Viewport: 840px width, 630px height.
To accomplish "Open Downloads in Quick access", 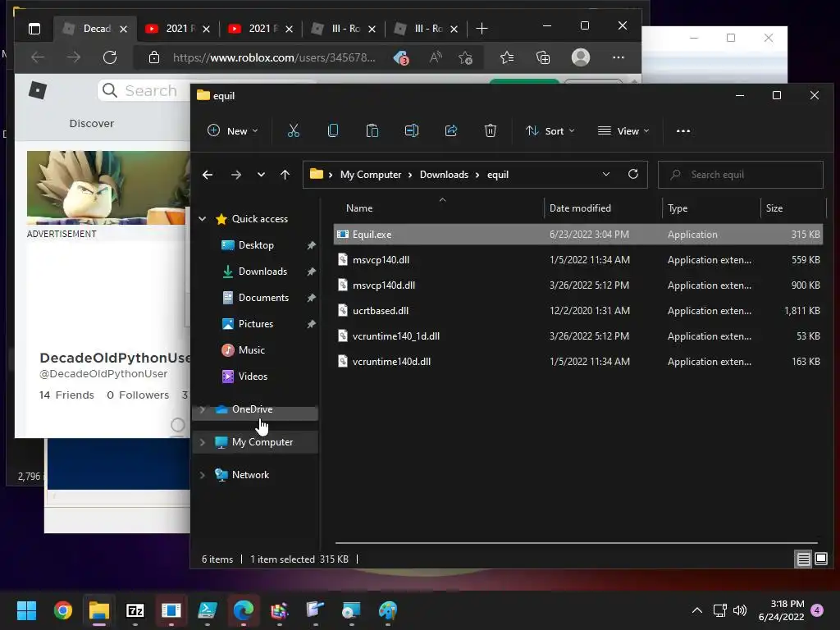I will 262,271.
